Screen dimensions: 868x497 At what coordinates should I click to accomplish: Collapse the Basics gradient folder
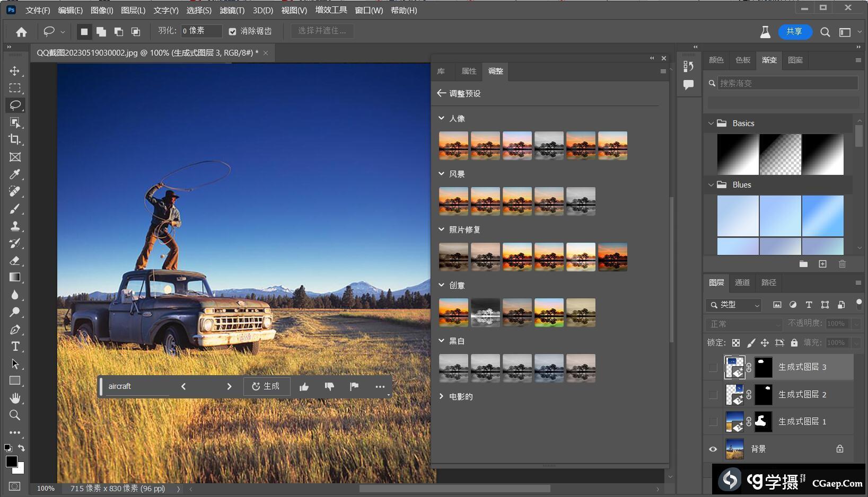(711, 123)
